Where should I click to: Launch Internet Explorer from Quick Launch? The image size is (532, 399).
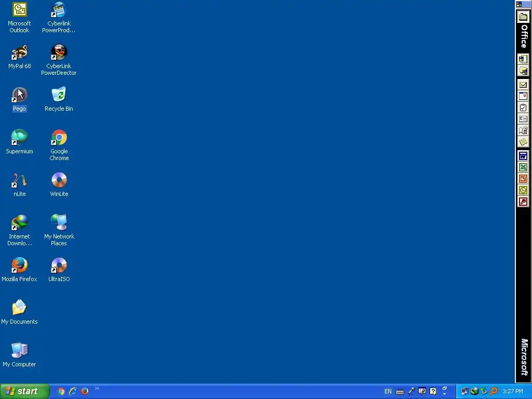[x=73, y=391]
